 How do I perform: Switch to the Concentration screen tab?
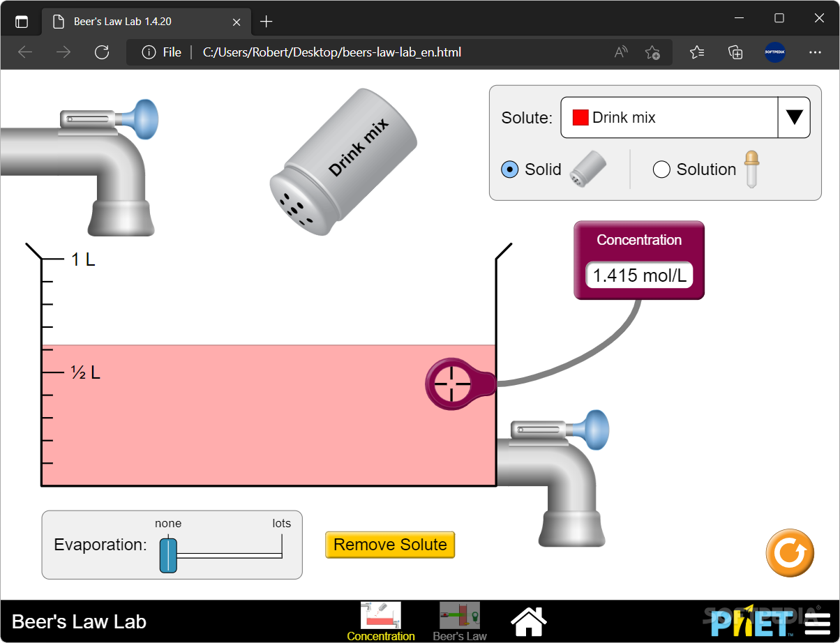tap(380, 621)
